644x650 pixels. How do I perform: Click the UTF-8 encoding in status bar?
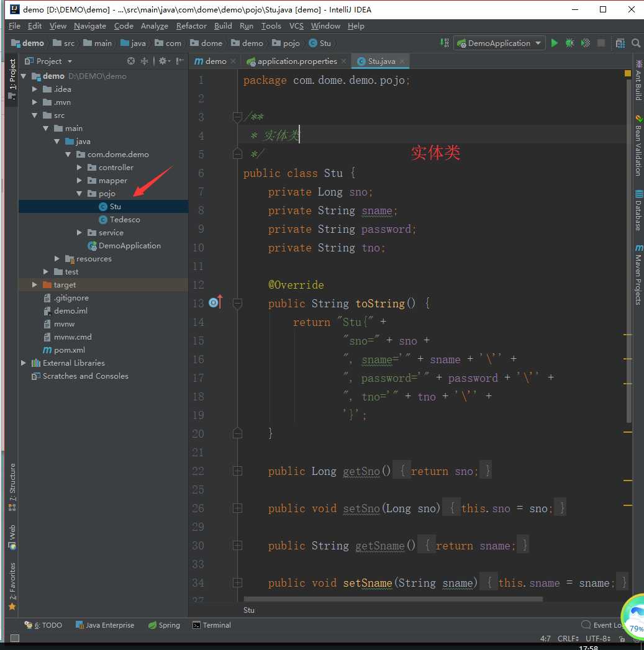pyautogui.click(x=598, y=638)
